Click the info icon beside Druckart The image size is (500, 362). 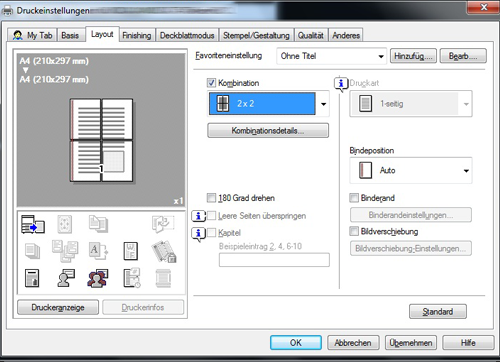(341, 84)
